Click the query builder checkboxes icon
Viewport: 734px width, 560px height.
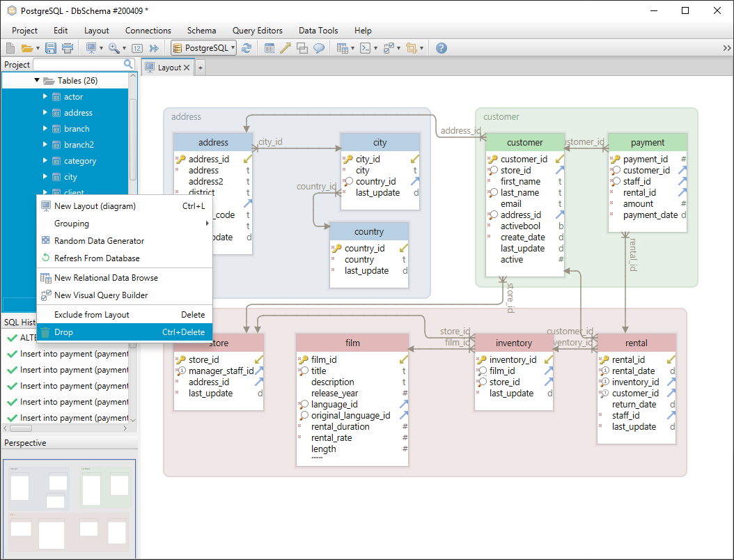389,48
